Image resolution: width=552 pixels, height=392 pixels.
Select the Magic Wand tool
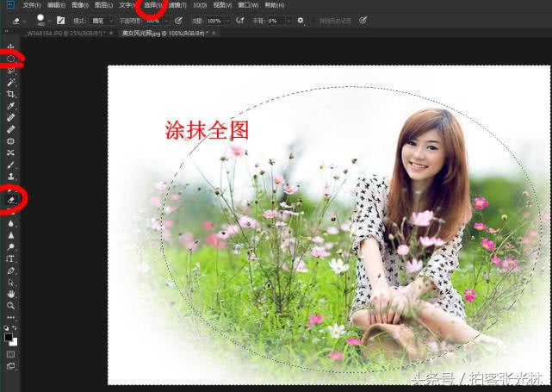coord(11,83)
